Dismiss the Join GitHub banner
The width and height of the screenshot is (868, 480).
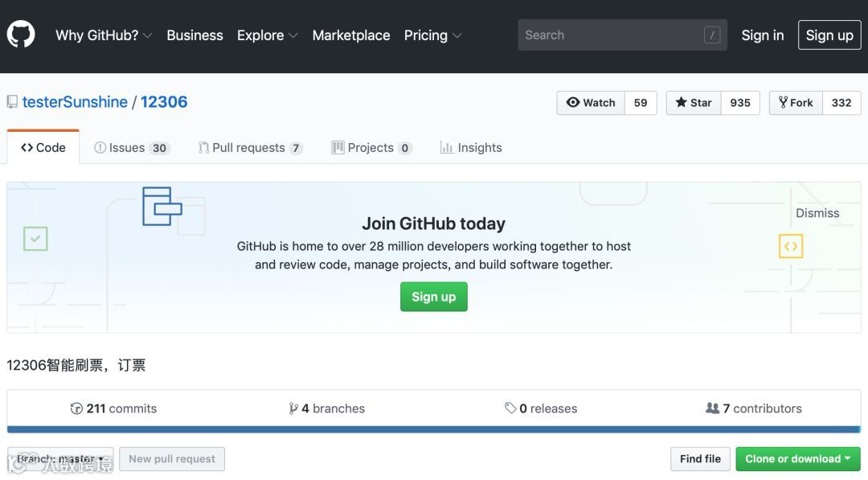[817, 213]
